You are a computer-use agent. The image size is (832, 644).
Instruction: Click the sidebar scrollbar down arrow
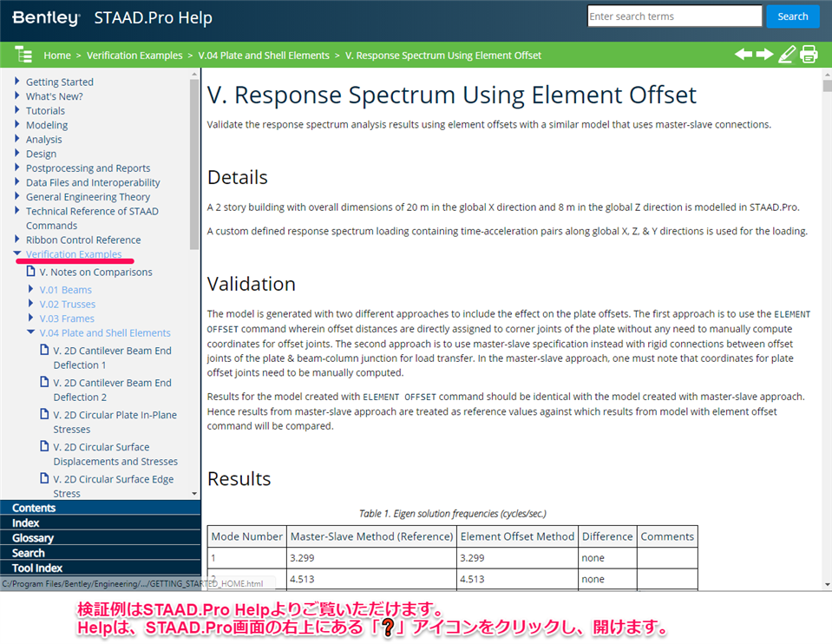coord(194,494)
